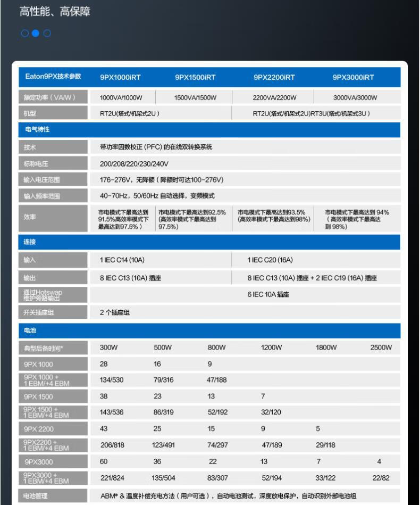The height and width of the screenshot is (505, 420).
Task: Click the 1200W column heading
Action: [271, 347]
